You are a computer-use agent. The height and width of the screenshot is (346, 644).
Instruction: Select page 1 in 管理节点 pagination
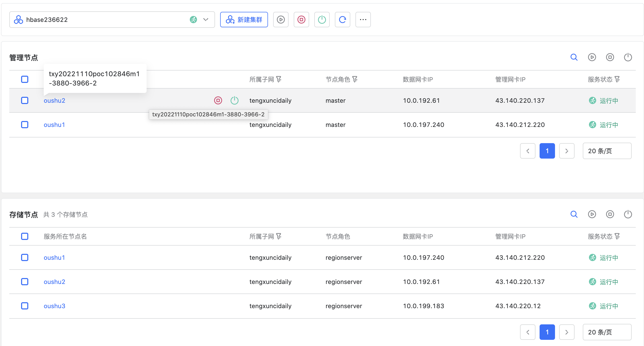pos(547,151)
